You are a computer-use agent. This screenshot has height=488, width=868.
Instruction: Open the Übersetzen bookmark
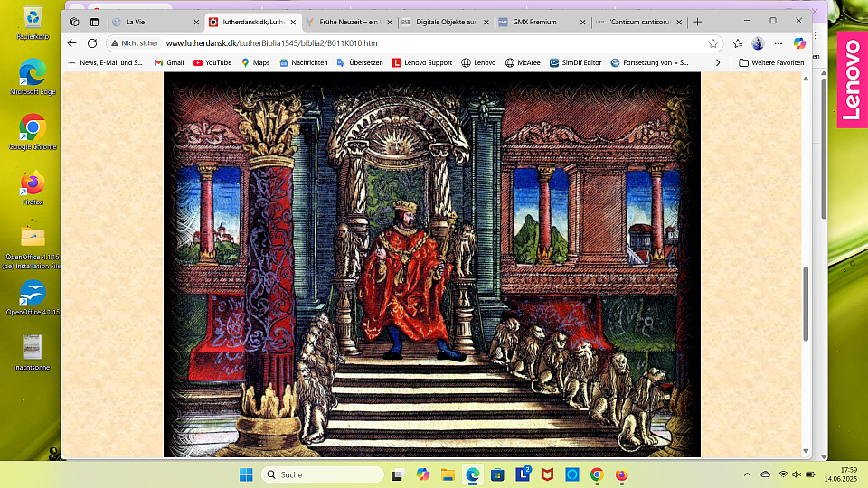[360, 62]
